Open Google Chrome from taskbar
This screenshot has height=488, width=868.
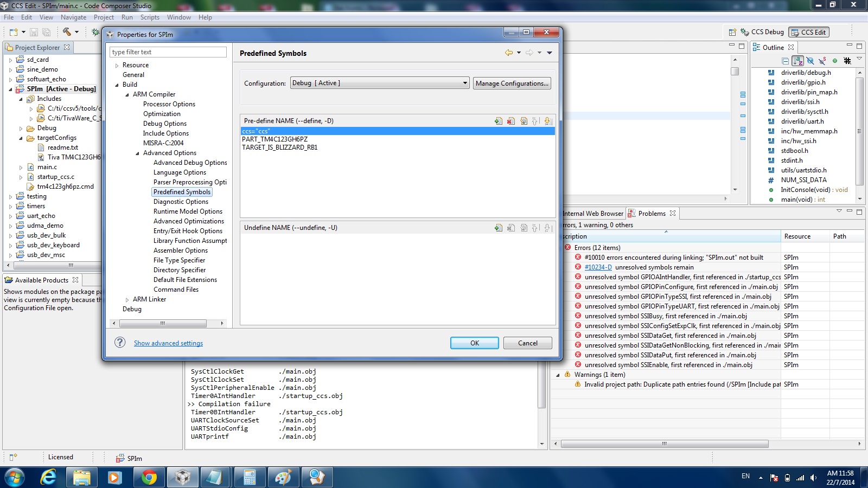(x=149, y=477)
